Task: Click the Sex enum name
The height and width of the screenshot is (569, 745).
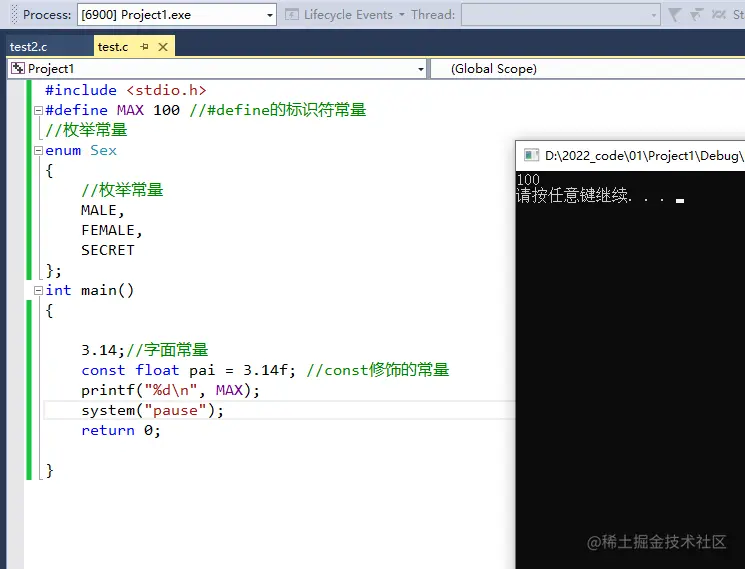Action: [104, 151]
